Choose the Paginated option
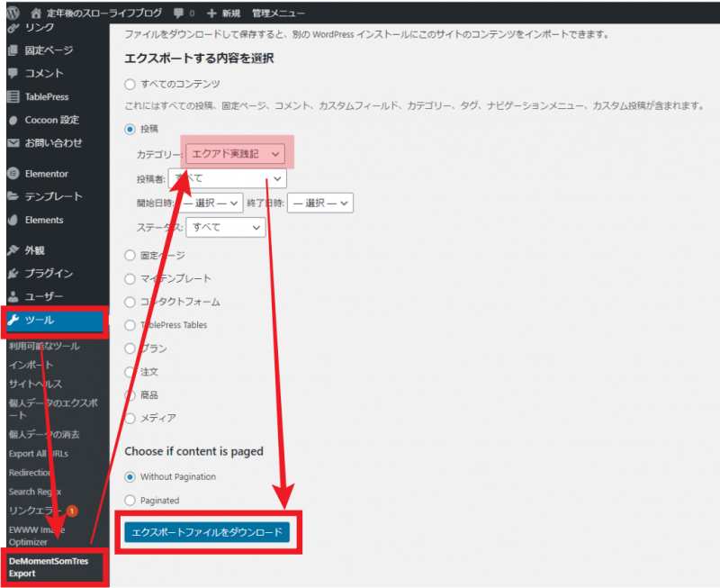The height and width of the screenshot is (588, 720). tap(131, 499)
